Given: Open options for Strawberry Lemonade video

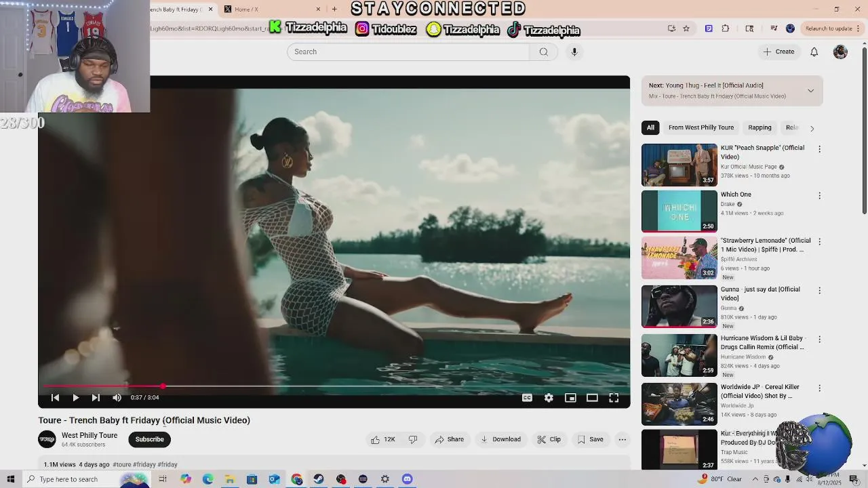Looking at the screenshot, I should (x=819, y=241).
